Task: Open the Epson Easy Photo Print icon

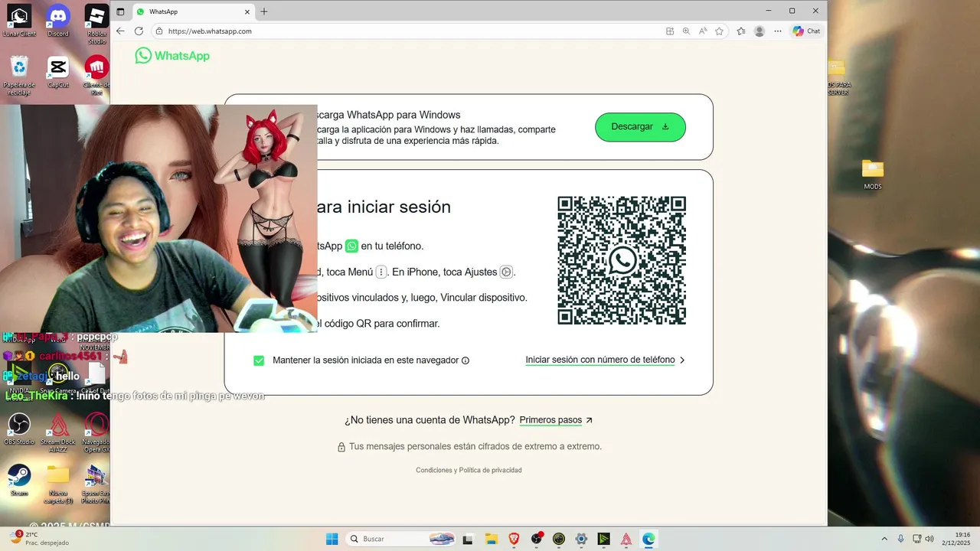Action: [x=96, y=484]
